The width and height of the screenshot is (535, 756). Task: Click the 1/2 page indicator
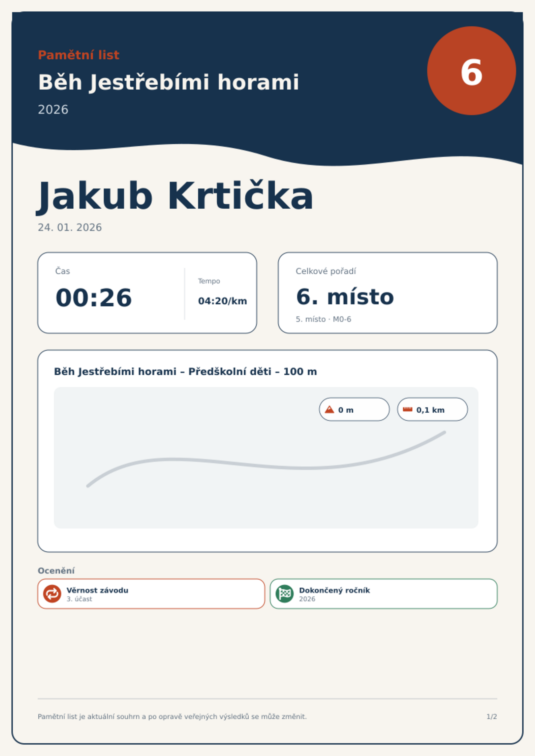492,717
